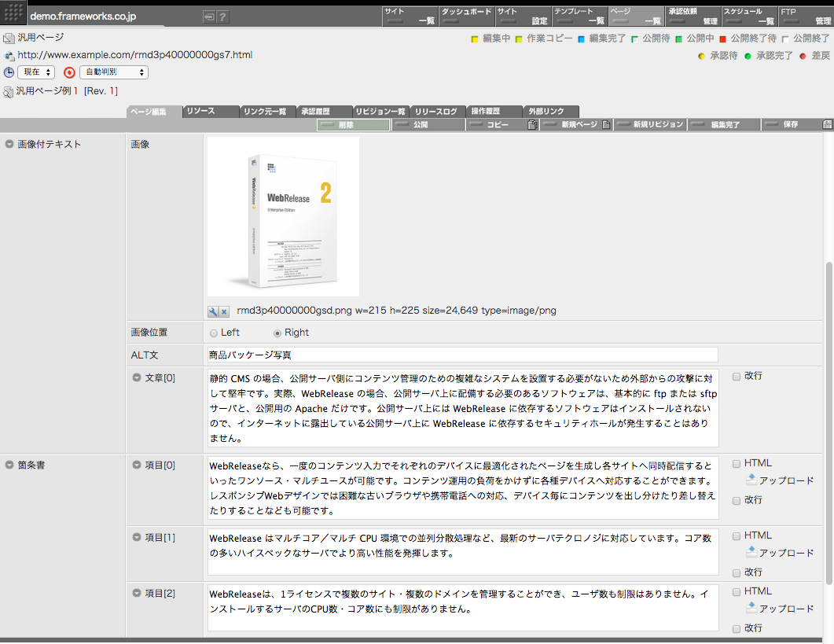Switch to the ページ編集 tab
The width and height of the screenshot is (834, 644).
[153, 111]
